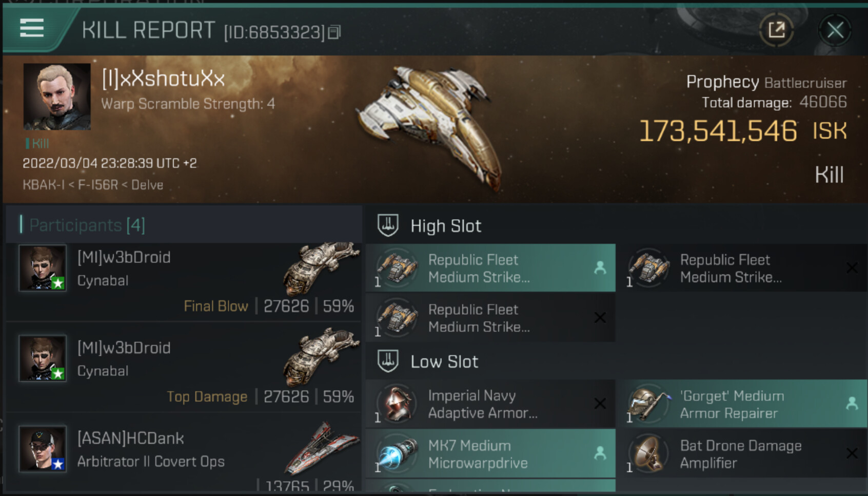Screen dimensions: 868x496
Task: Click the KBAK-I system location link
Action: coord(44,185)
